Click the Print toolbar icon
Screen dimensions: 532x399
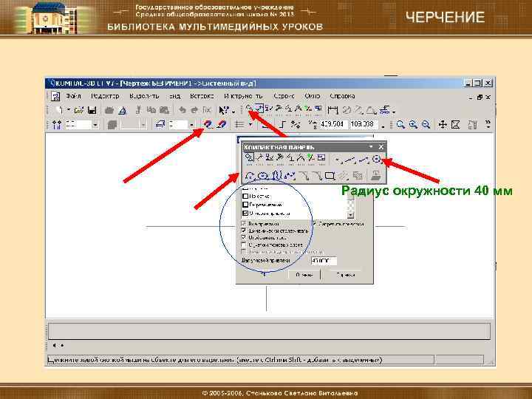tap(109, 110)
